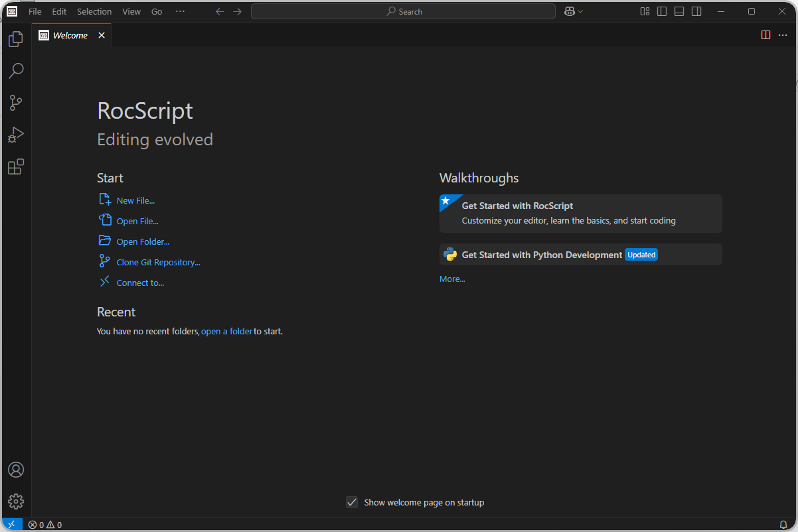This screenshot has width=798, height=532.
Task: Open the Search sidebar icon
Action: [15, 70]
